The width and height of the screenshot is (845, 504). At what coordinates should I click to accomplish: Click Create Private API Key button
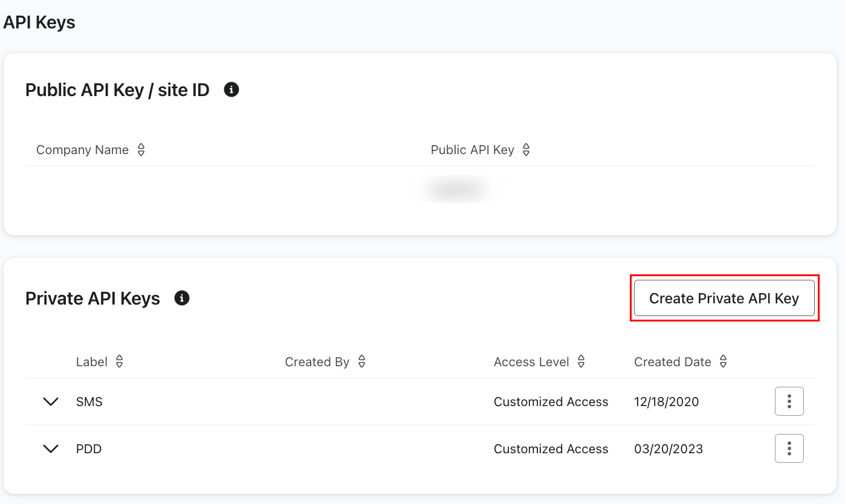click(x=724, y=298)
